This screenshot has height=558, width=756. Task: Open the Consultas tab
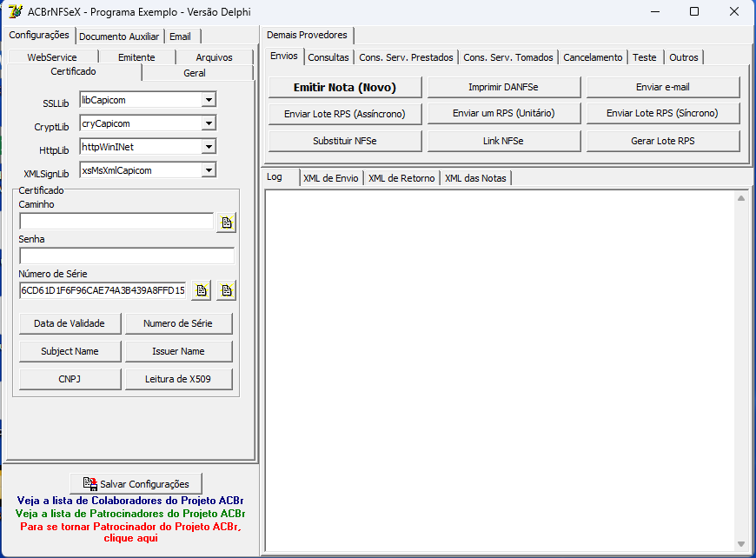pyautogui.click(x=328, y=57)
